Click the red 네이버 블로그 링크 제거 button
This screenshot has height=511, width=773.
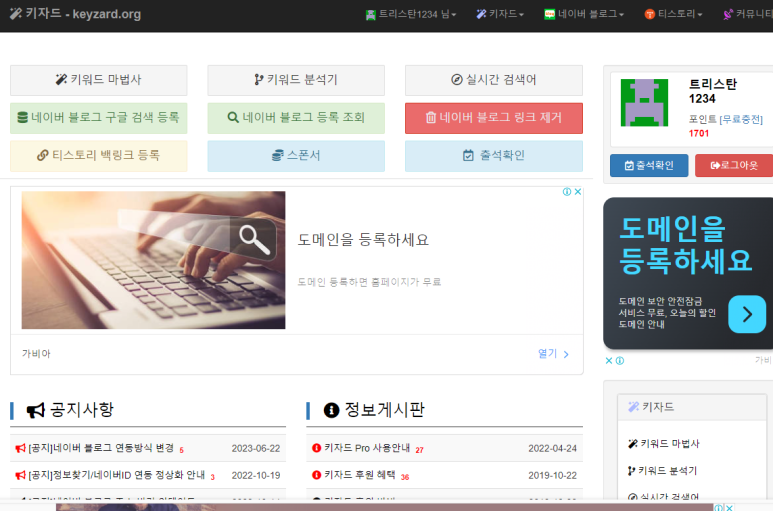(493, 118)
